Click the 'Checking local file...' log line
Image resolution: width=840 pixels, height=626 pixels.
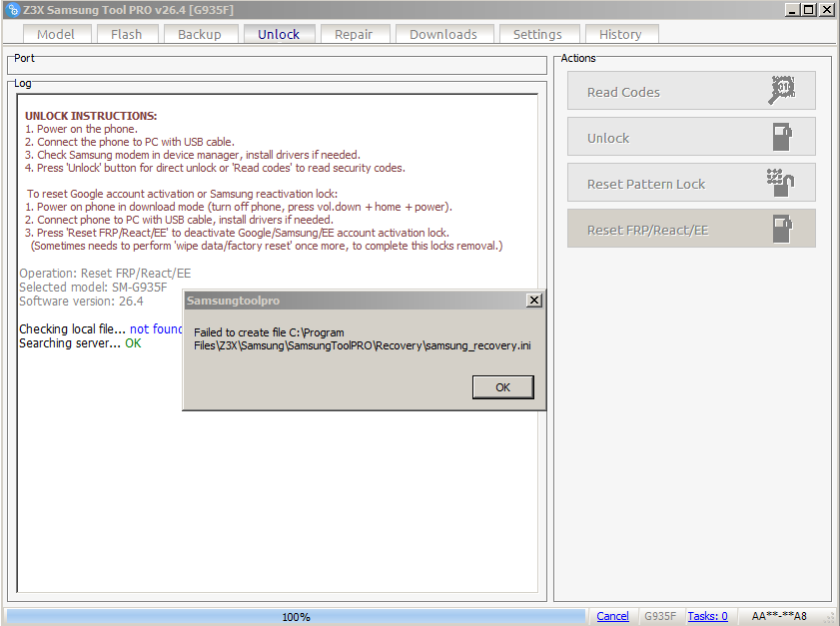(101, 328)
